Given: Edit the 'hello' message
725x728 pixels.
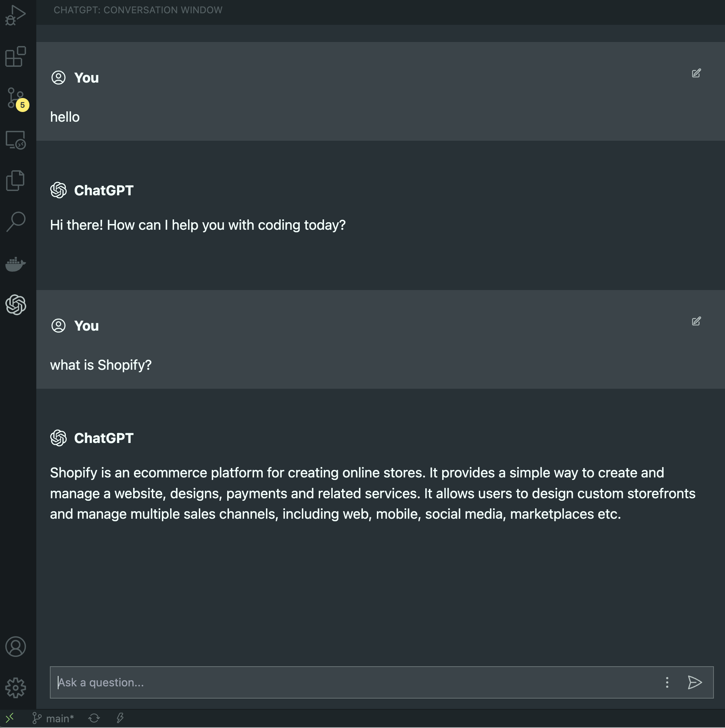Looking at the screenshot, I should coord(696,73).
